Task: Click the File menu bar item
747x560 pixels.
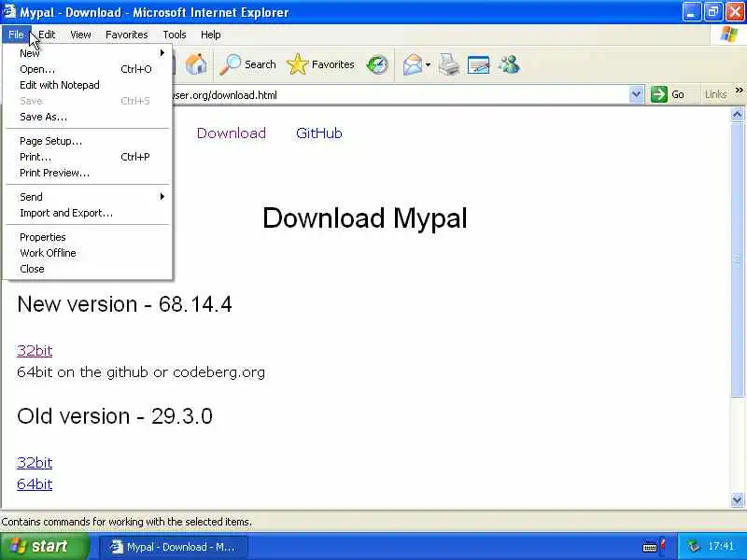Action: (x=16, y=35)
